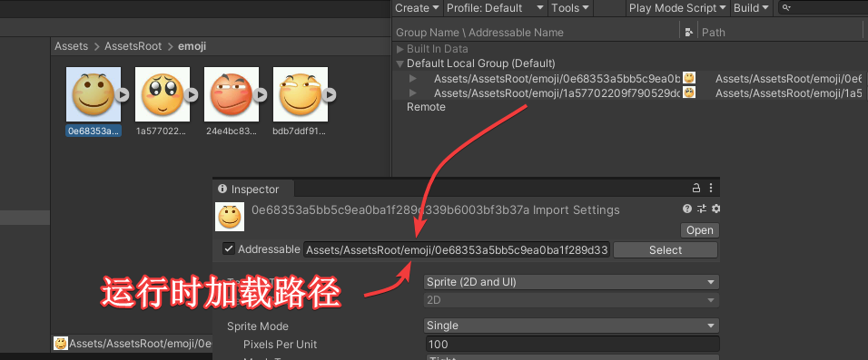Open the Sprite Mode Single dropdown
Viewport: 868px width, 360px height.
click(571, 326)
